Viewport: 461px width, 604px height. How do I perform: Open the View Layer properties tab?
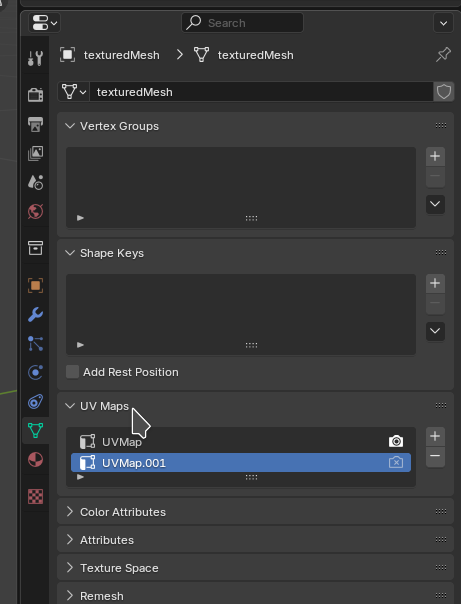[35, 153]
